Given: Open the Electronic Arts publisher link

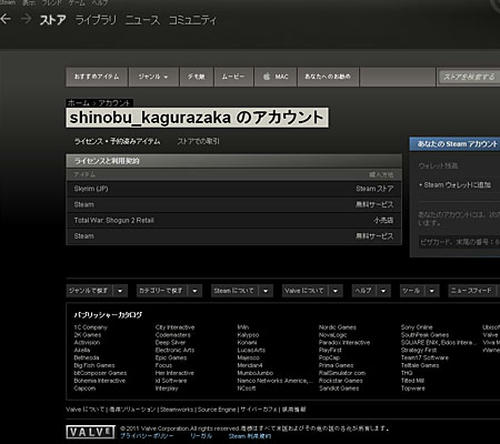Looking at the screenshot, I should 175,350.
